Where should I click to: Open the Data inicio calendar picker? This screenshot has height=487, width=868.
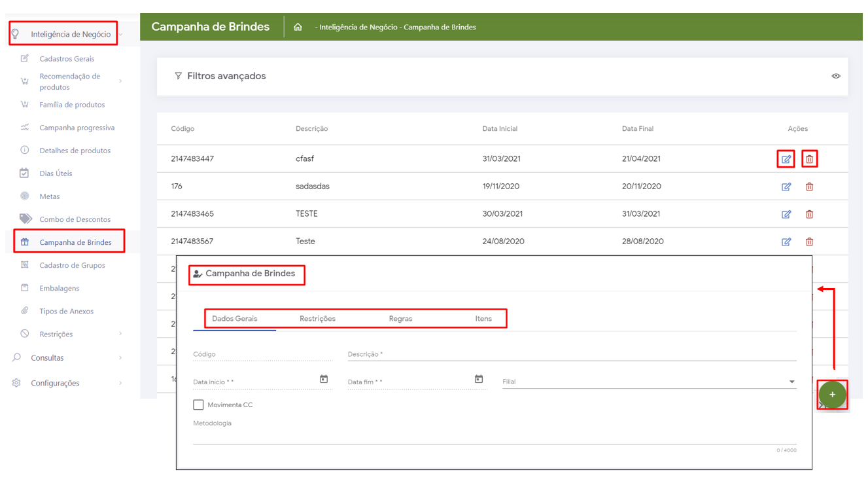pyautogui.click(x=324, y=380)
